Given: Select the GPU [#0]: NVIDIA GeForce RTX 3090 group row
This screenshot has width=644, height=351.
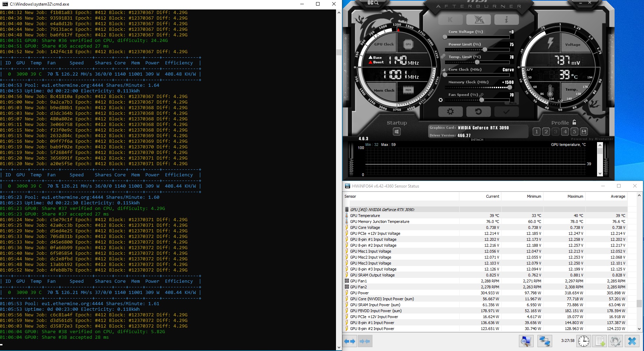Looking at the screenshot, I should (485, 210).
